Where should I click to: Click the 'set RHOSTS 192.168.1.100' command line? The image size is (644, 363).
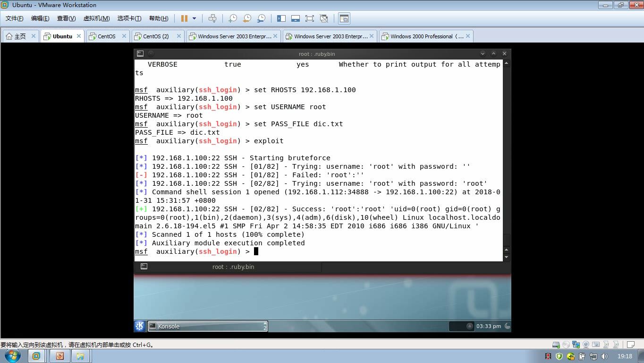click(x=246, y=90)
